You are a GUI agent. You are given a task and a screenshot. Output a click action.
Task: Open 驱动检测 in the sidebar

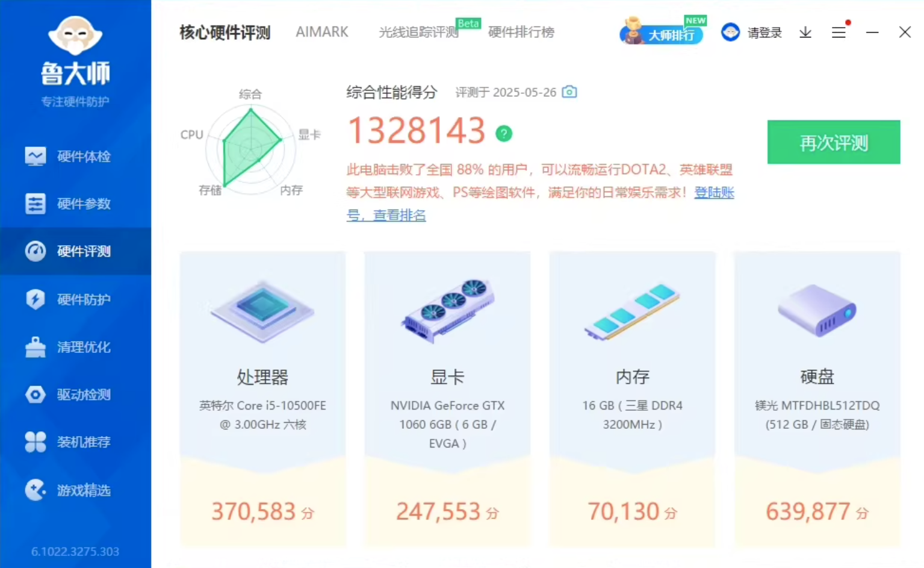click(x=75, y=395)
